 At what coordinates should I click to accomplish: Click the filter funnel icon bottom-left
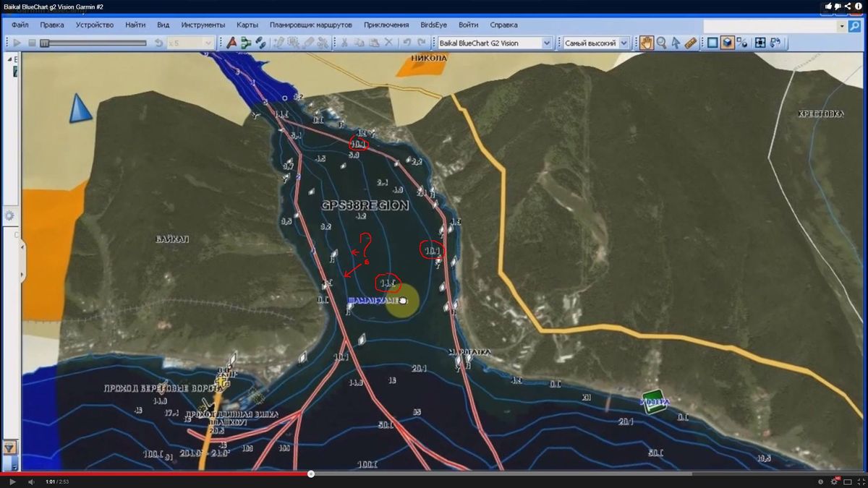point(10,448)
